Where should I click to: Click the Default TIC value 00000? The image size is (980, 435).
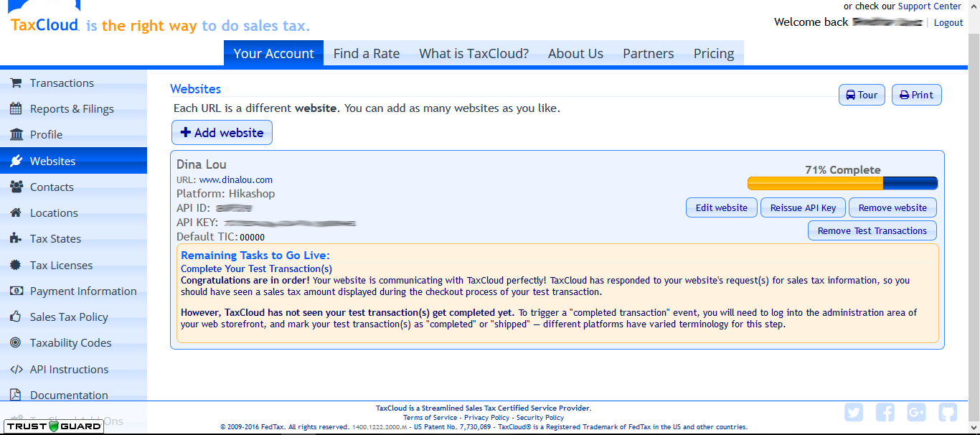click(252, 238)
